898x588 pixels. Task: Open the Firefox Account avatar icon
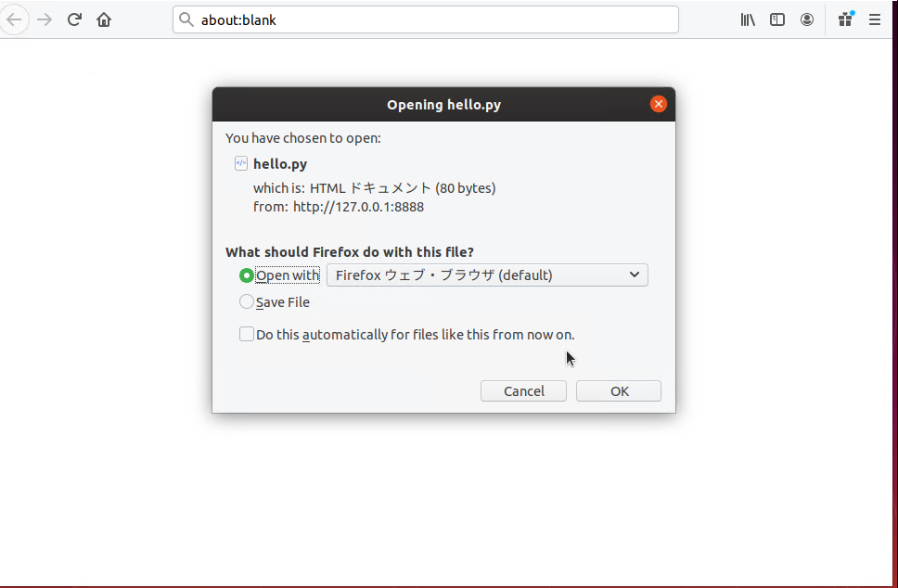(x=807, y=20)
